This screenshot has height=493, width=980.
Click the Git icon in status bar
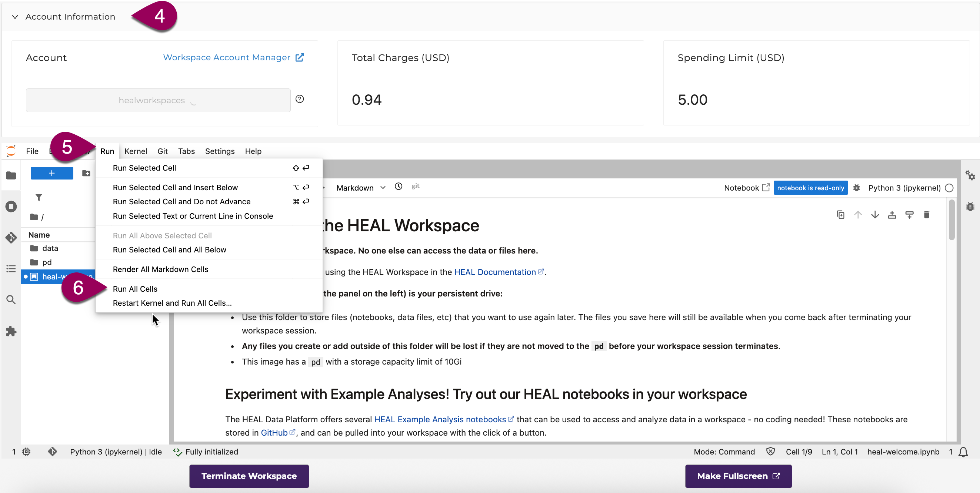[52, 452]
